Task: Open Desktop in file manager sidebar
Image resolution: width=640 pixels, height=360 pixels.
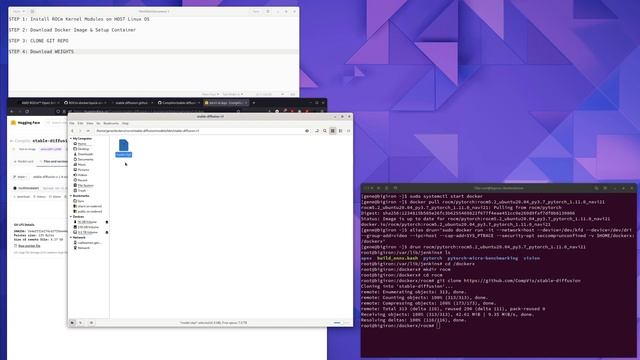Action: coord(83,149)
